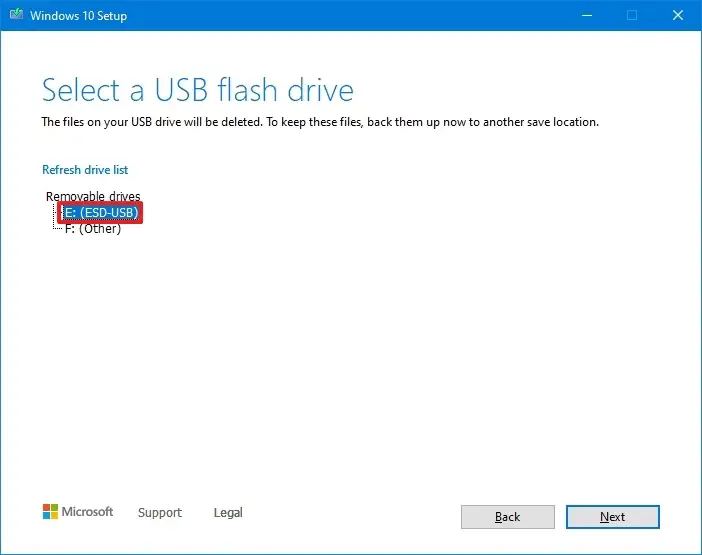The width and height of the screenshot is (702, 555).
Task: Refresh the drive list
Action: (85, 170)
